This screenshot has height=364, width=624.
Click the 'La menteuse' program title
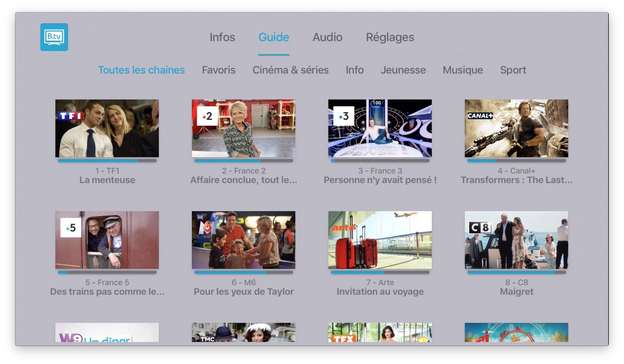coord(107,180)
